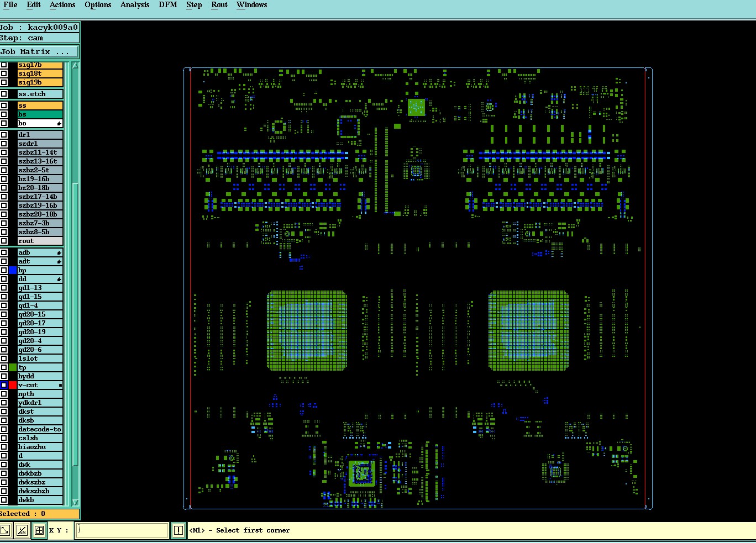Click the up arrow of layer list scrollbar

(x=75, y=65)
